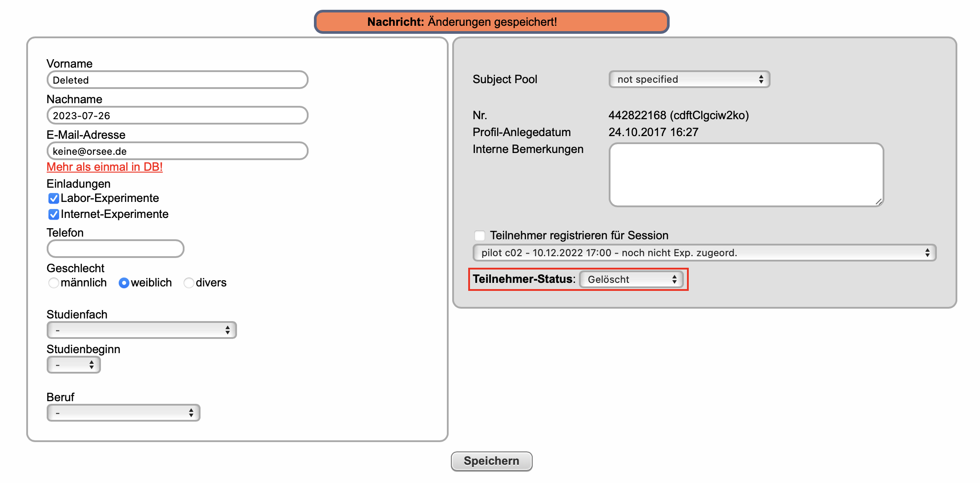Click the Nachname input field

(x=177, y=116)
